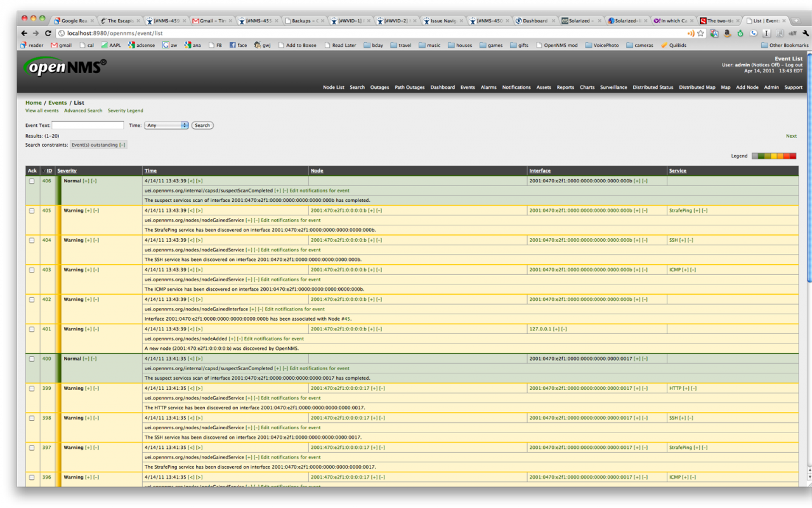Screen dimensions: 812x508
Task: Sort by the Time column header
Action: coord(150,171)
